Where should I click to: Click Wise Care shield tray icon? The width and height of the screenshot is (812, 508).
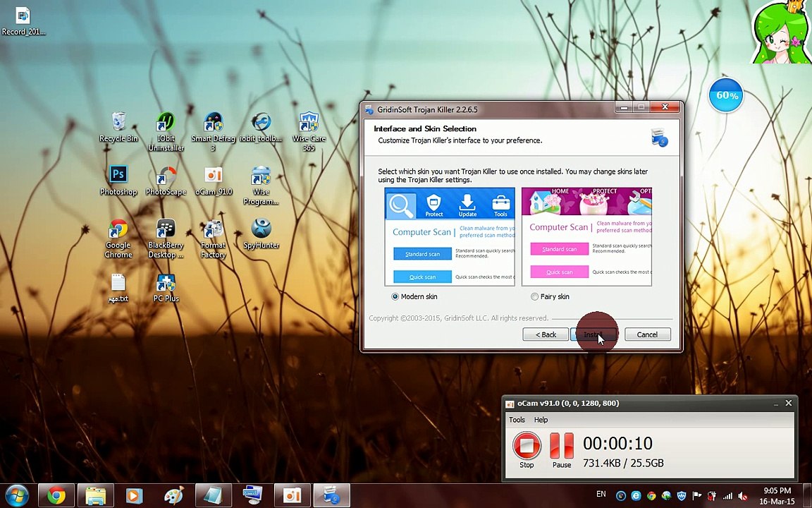(x=682, y=496)
